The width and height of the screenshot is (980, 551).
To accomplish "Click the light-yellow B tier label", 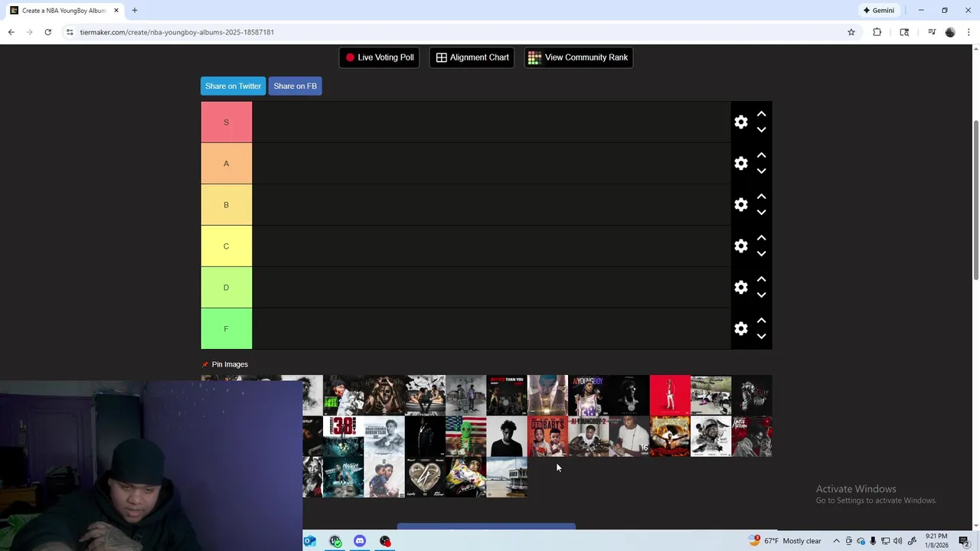I will point(226,205).
